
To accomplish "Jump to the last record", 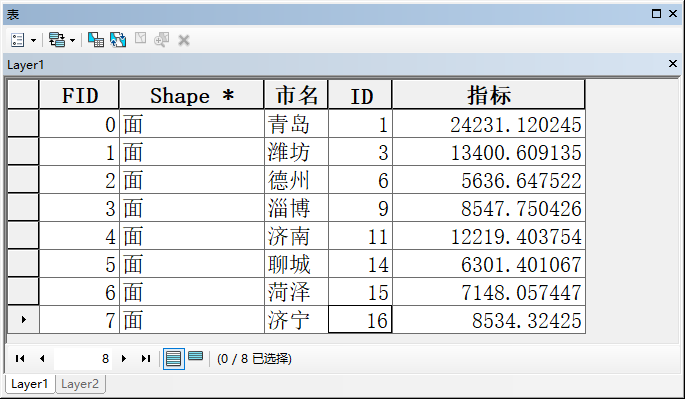I will coord(146,359).
